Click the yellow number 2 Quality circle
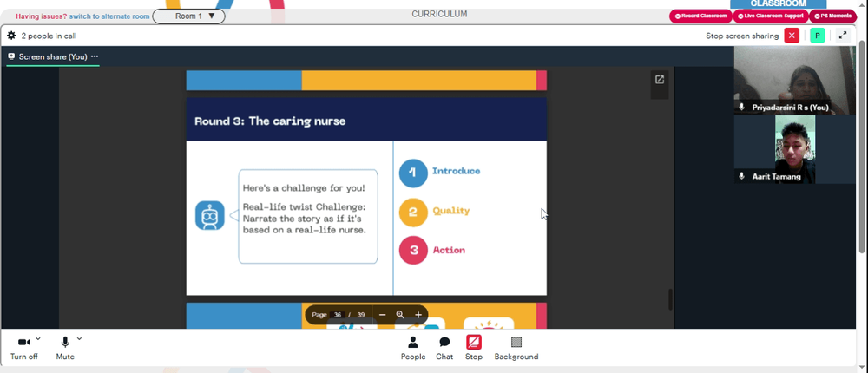This screenshot has height=373, width=868. [413, 213]
